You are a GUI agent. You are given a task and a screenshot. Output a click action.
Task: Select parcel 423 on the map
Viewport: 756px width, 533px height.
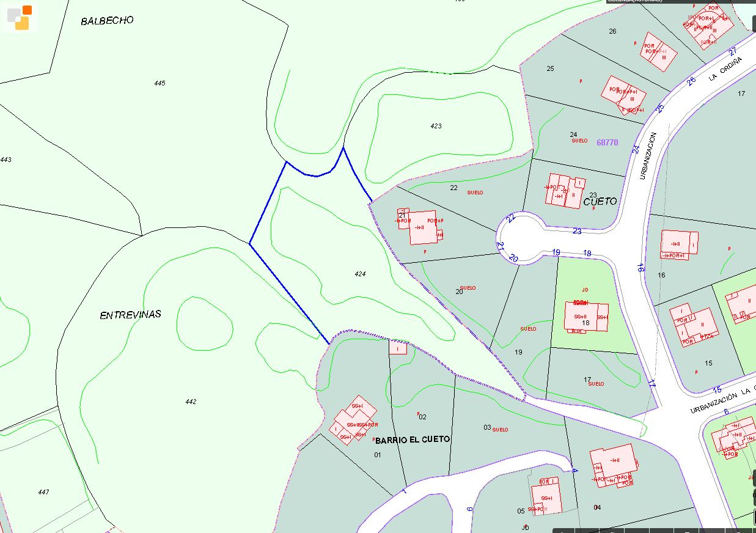pyautogui.click(x=436, y=126)
